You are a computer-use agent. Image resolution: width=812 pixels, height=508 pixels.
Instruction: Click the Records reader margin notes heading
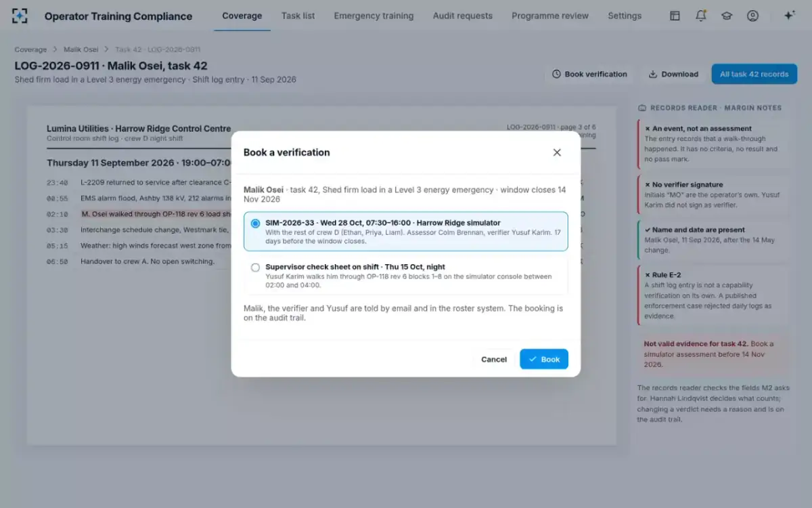click(710, 108)
